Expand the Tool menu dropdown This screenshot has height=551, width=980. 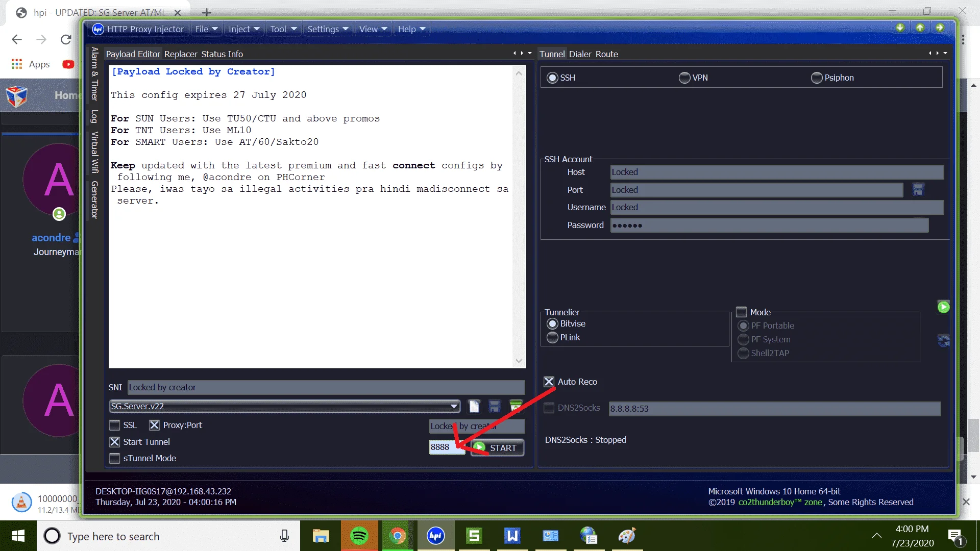click(x=284, y=29)
